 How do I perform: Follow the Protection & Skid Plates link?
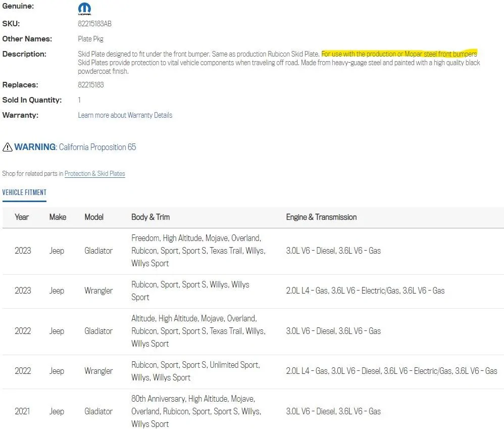coord(95,174)
